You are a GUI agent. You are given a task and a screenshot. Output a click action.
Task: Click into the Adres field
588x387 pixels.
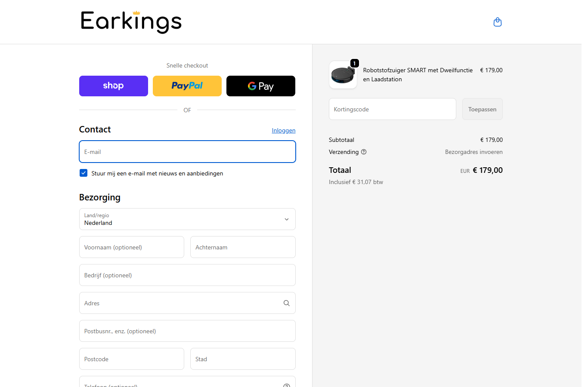[187, 303]
